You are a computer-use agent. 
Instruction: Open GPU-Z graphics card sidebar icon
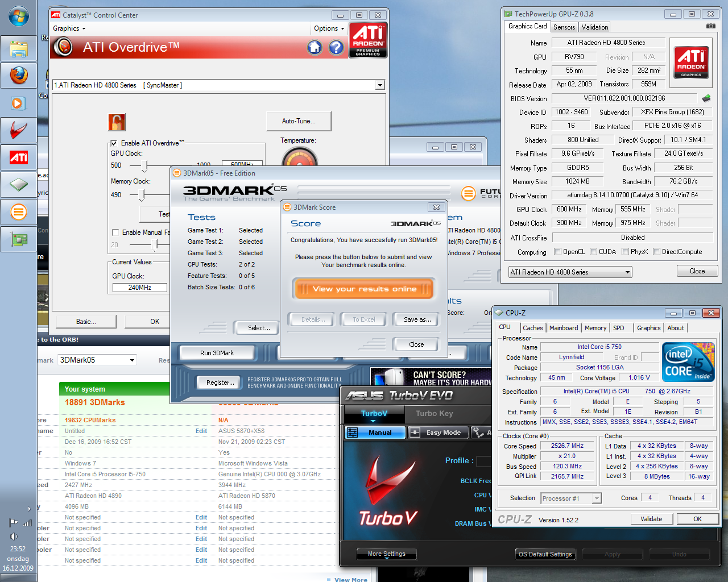click(19, 239)
